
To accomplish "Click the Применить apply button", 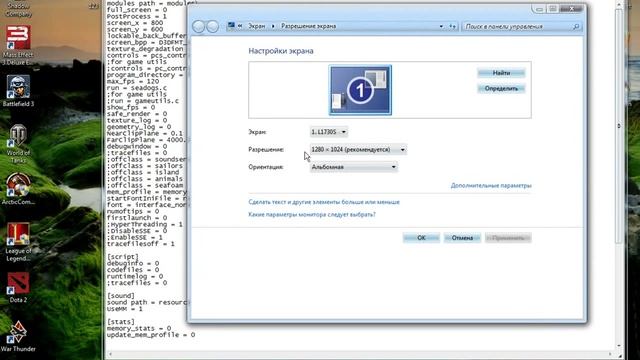I will click(508, 238).
